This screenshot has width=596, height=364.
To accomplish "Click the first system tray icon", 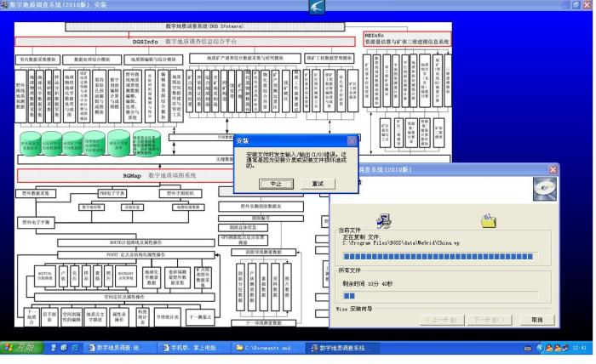I will (529, 348).
